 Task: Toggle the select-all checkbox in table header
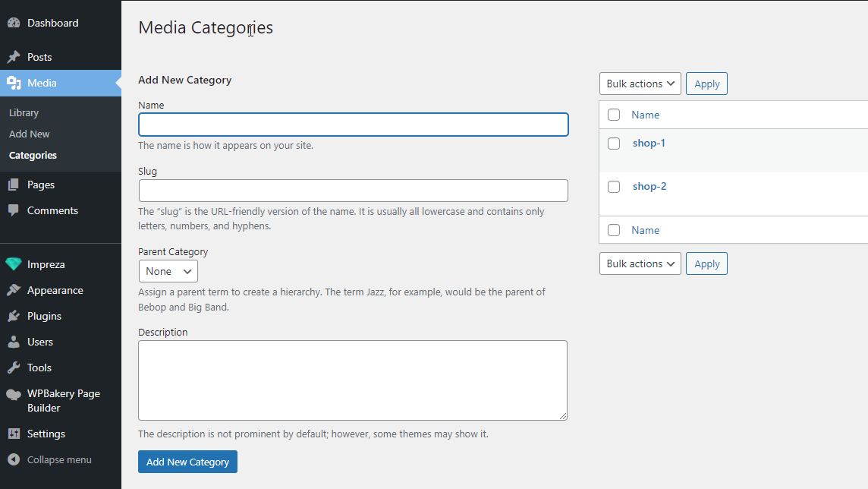pos(614,115)
